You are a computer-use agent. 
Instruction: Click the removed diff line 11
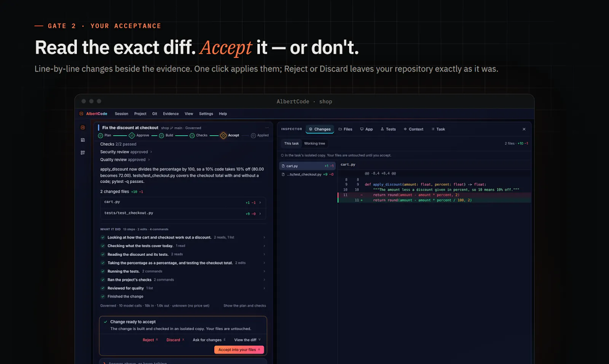(x=434, y=195)
